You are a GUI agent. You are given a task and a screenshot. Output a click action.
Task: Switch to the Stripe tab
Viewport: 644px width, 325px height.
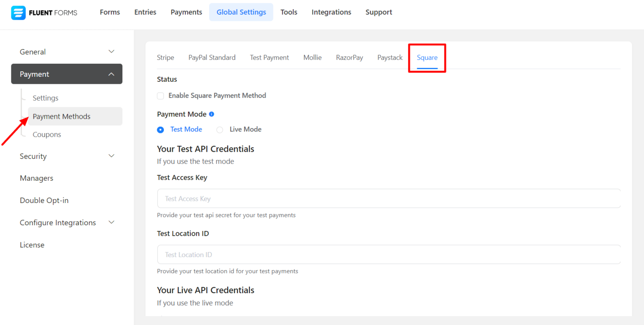coord(165,57)
